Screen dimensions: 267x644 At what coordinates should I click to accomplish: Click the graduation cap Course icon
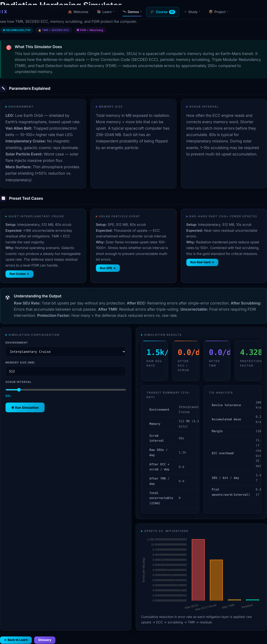click(x=152, y=12)
